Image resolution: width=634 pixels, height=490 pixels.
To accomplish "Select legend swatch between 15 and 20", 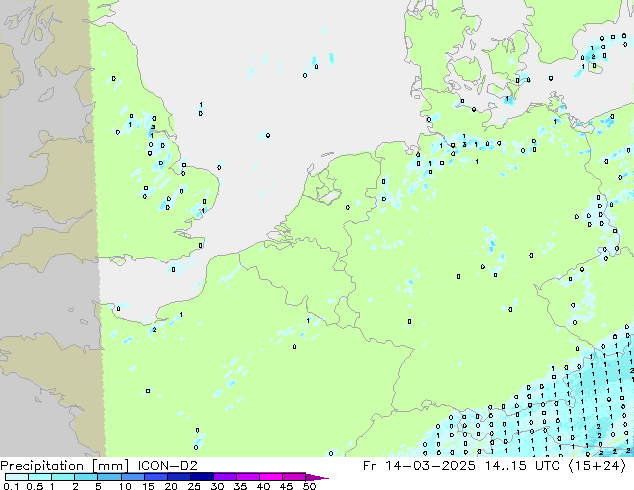I will tap(155, 477).
